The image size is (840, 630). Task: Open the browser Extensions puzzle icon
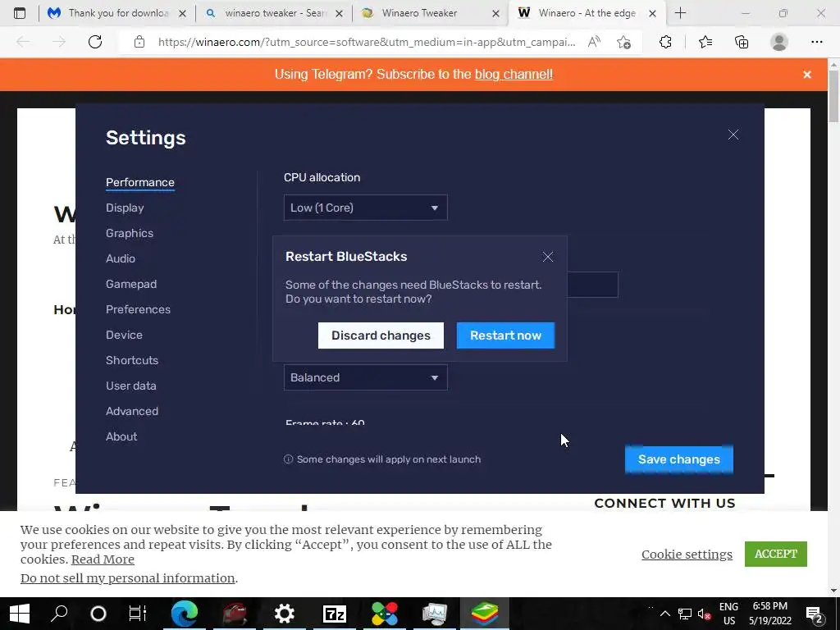pos(665,42)
